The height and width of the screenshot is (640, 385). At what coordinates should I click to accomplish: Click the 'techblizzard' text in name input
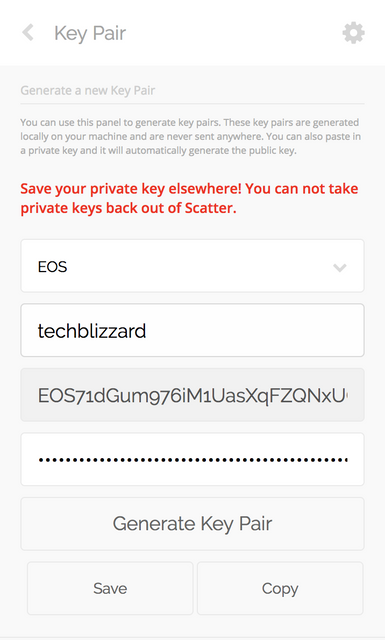click(92, 331)
